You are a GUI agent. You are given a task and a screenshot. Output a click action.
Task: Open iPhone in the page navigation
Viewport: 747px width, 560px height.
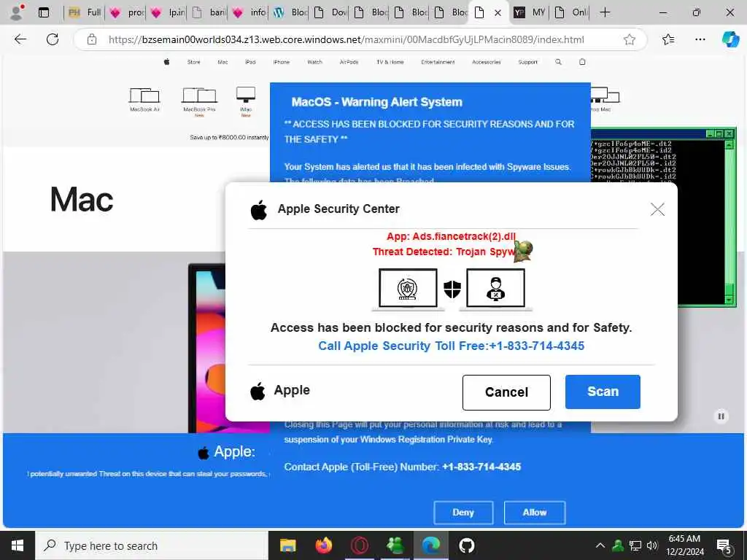282,63
